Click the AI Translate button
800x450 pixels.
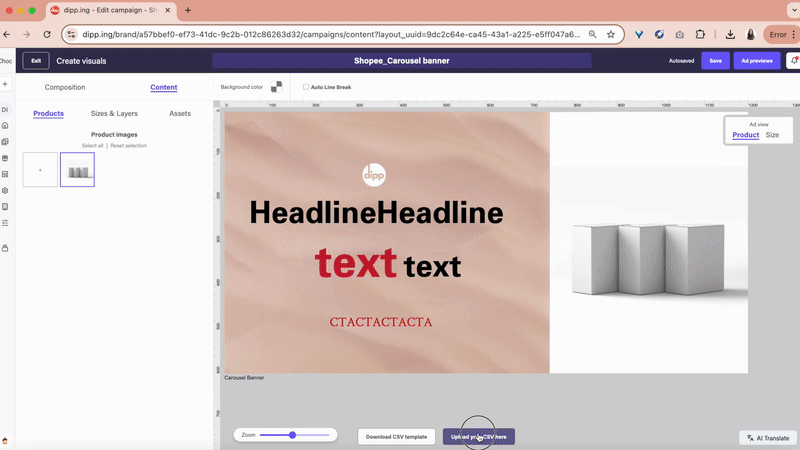point(768,438)
